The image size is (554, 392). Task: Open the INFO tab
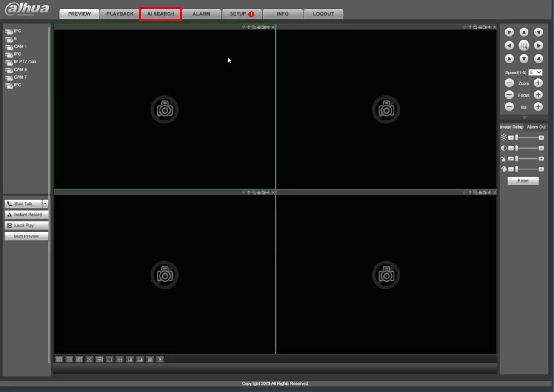tap(283, 14)
